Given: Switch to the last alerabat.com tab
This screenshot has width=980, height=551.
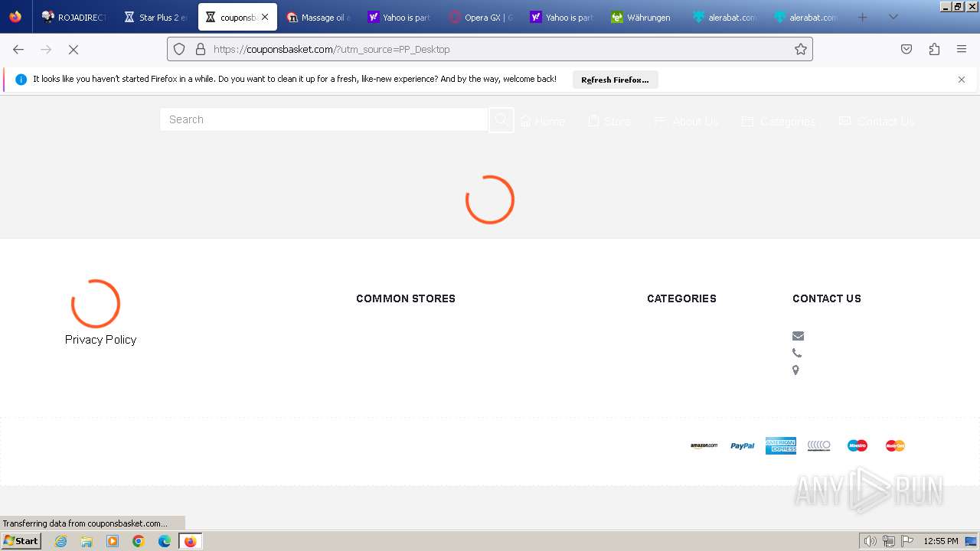Looking at the screenshot, I should [805, 17].
